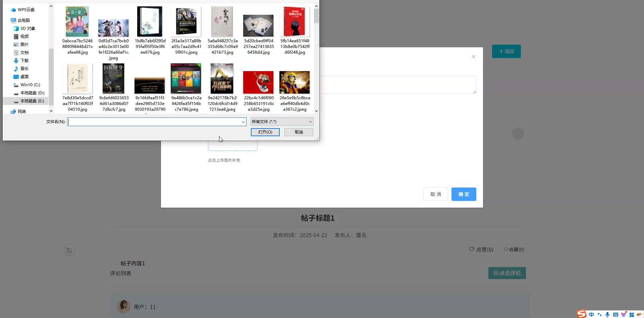
Task: Close the comment modal with the X
Action: coord(474,57)
